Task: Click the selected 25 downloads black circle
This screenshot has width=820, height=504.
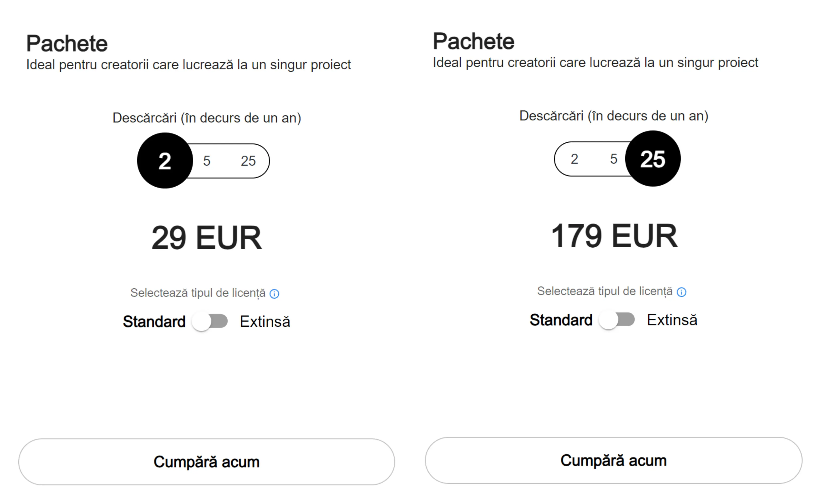Action: [x=653, y=159]
